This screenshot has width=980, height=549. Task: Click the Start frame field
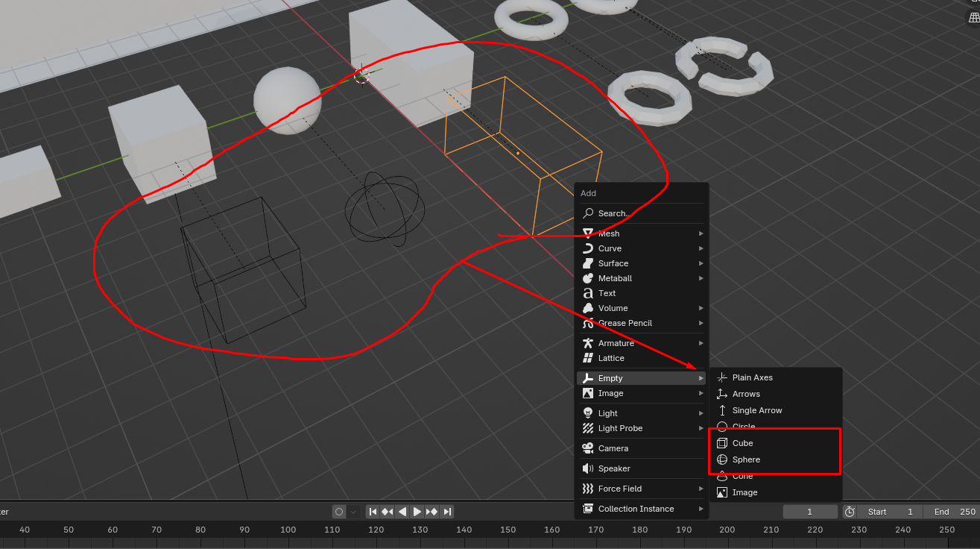pyautogui.click(x=890, y=512)
